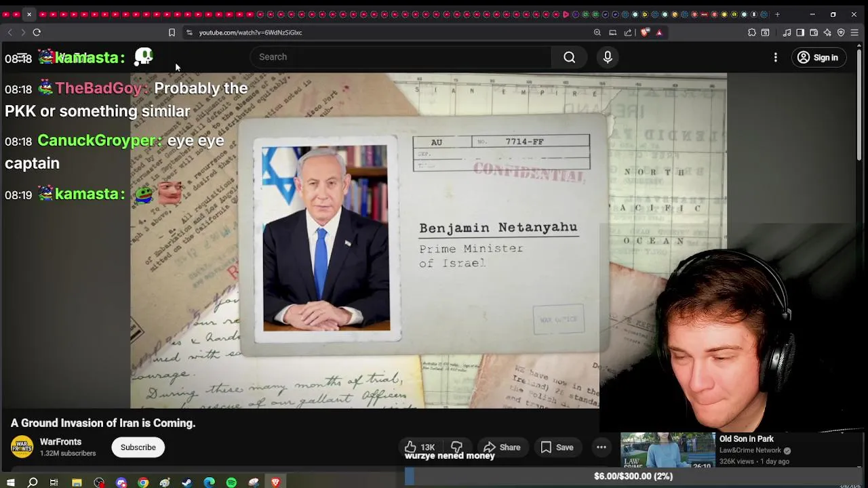This screenshot has width=868, height=488.
Task: Click TheBadGoy username in chat overlay
Action: point(100,88)
